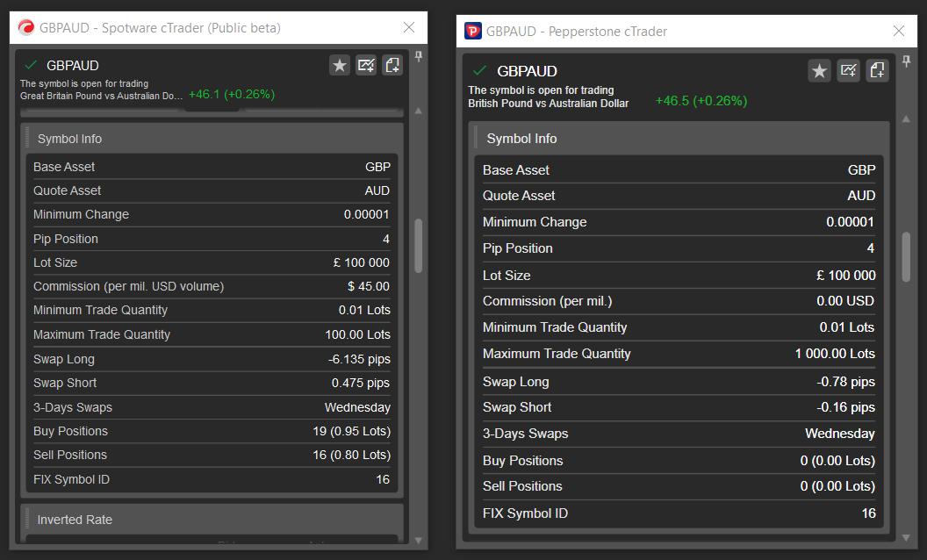Viewport: 927px width, 560px height.
Task: Click 'GBPAUD - Spotware cTrader (Public beta)' title
Action: (161, 28)
